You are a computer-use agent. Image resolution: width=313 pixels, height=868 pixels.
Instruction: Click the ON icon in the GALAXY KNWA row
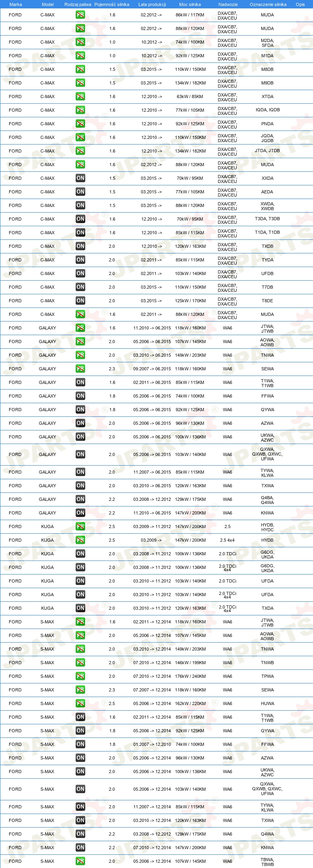(x=80, y=513)
